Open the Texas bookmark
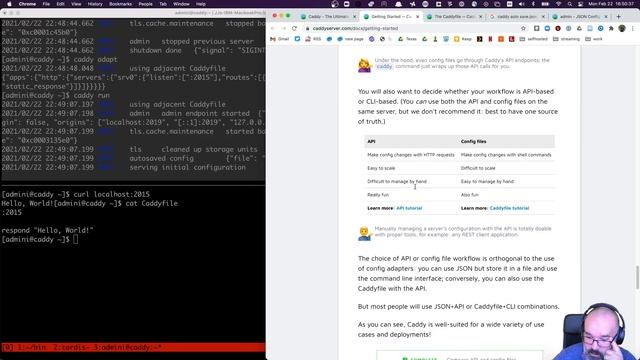This screenshot has height=360, width=640. pyautogui.click(x=407, y=39)
